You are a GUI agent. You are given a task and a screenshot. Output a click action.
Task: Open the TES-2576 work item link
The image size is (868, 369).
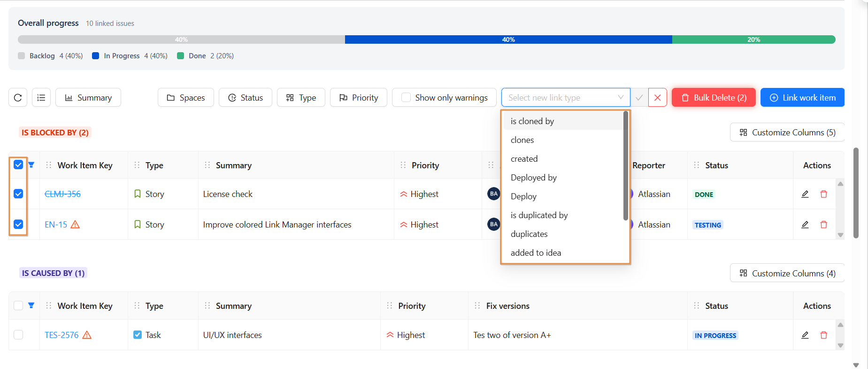pos(61,335)
